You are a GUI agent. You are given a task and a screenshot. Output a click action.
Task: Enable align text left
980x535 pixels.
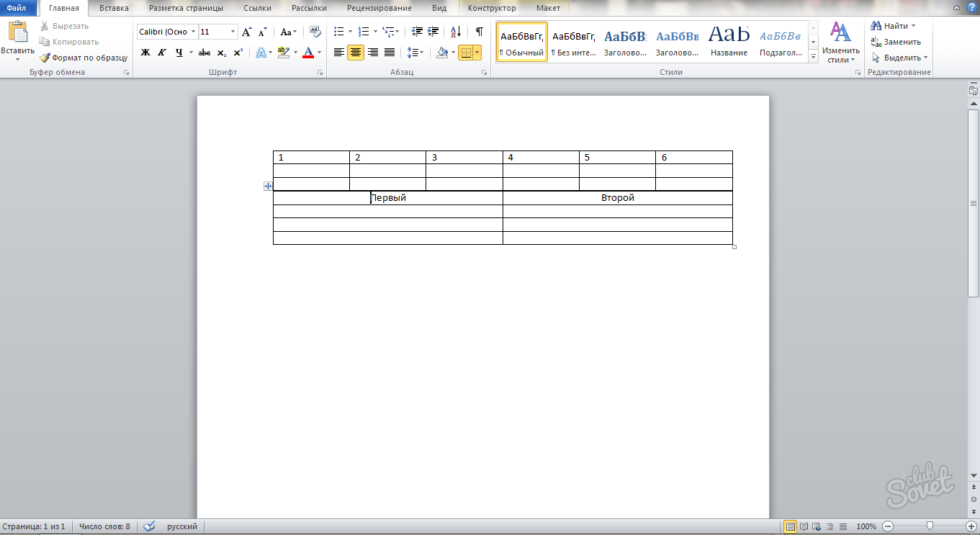click(338, 53)
